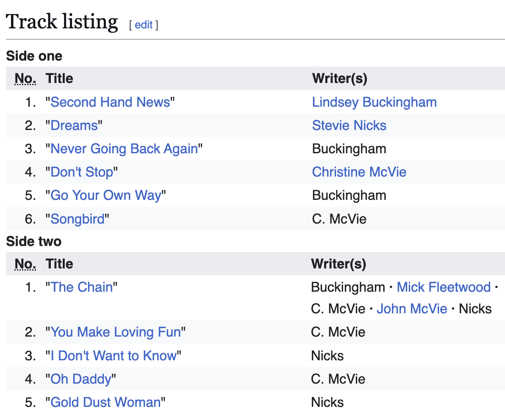Click the "No." abbreviation under Side one
The width and height of the screenshot is (505, 420).
[x=25, y=78]
